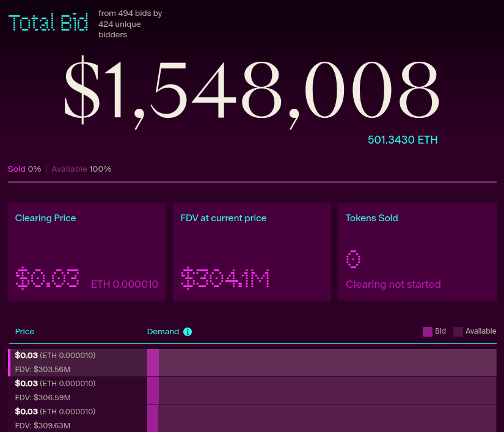The height and width of the screenshot is (432, 504).
Task: Click the "Total Bid" heading
Action: pos(48,23)
